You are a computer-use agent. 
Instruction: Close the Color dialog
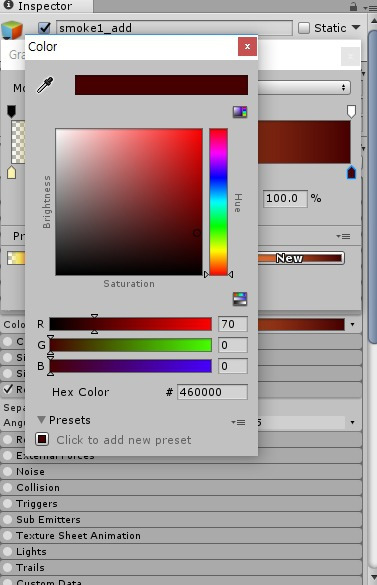click(247, 47)
